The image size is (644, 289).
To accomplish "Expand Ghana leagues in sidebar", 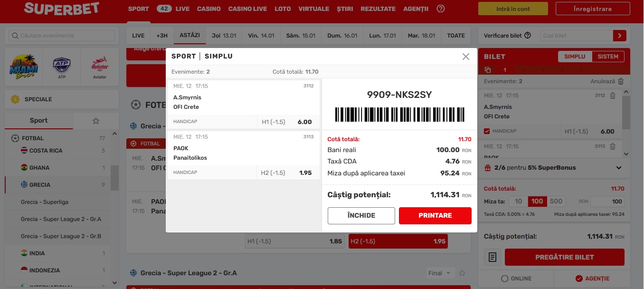I will tap(58, 168).
